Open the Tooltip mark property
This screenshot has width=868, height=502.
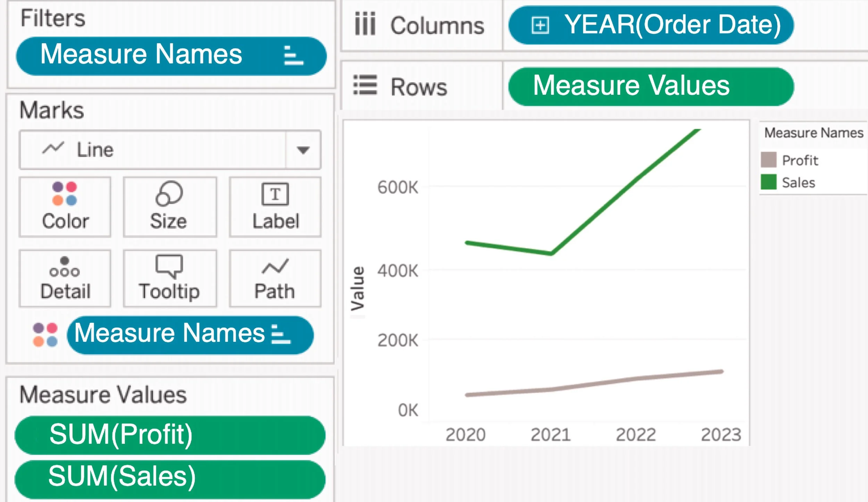click(169, 278)
